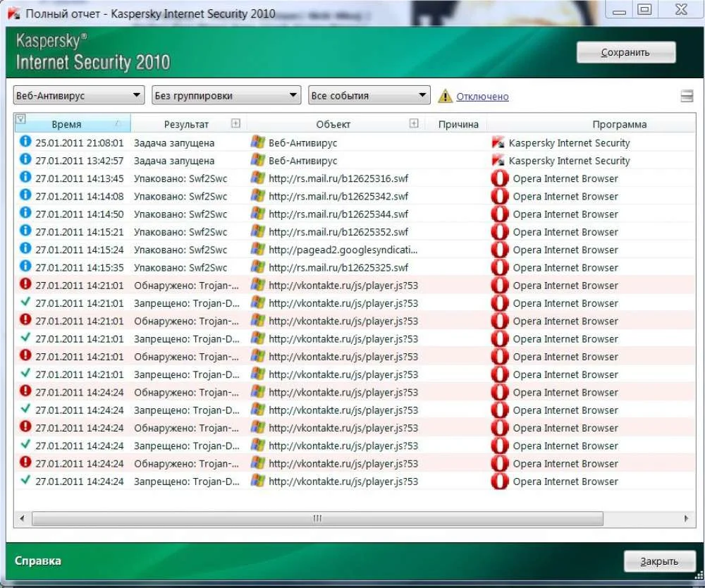
Task: Select the http://rs.mail.ru/b12625325.swf object
Action: pyautogui.click(x=338, y=267)
